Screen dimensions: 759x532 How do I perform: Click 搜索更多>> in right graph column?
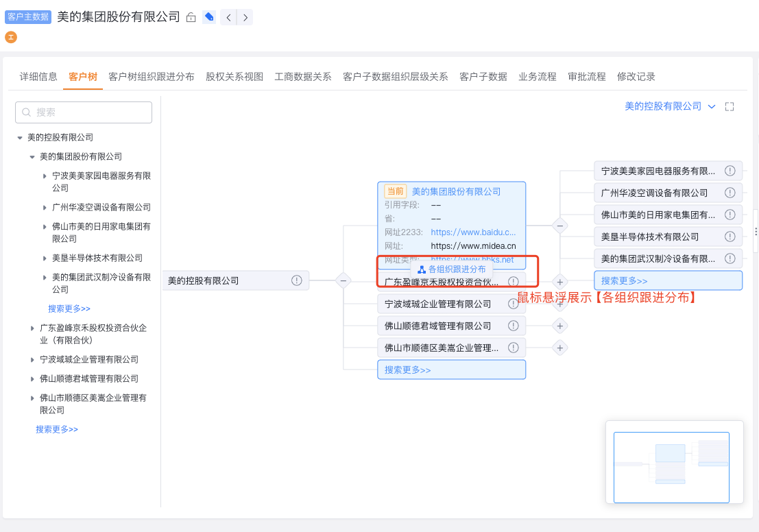[668, 281]
